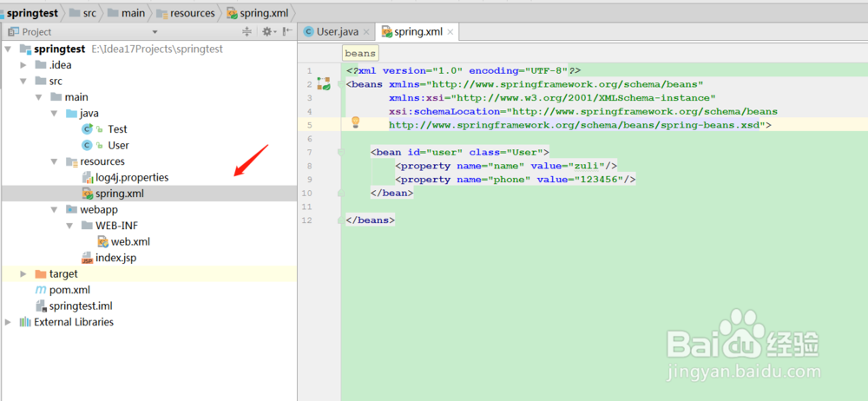The width and height of the screenshot is (868, 401).
Task: Switch to the User.java tab
Action: point(337,32)
